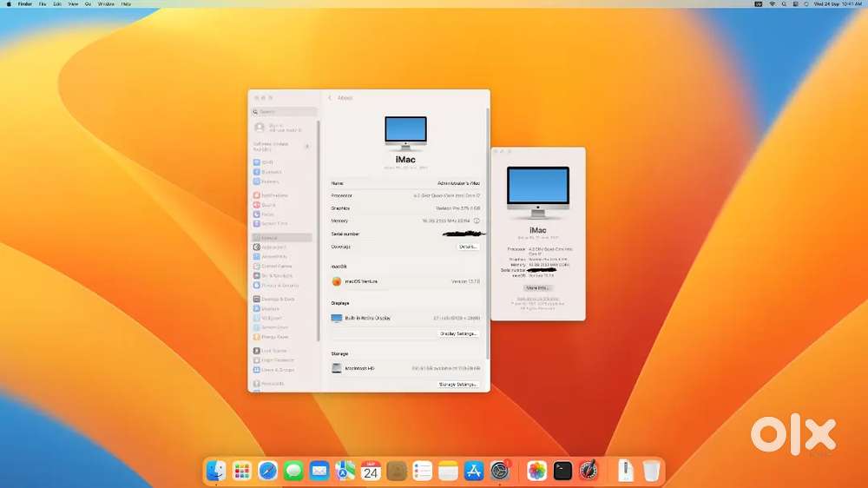The height and width of the screenshot is (488, 868).
Task: Open Spotlight search in the menu bar
Action: coord(784,3)
